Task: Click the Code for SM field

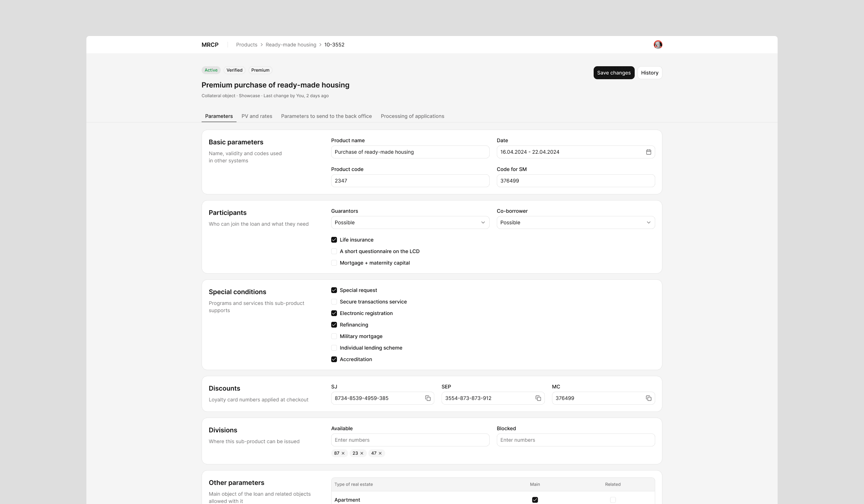Action: (576, 181)
